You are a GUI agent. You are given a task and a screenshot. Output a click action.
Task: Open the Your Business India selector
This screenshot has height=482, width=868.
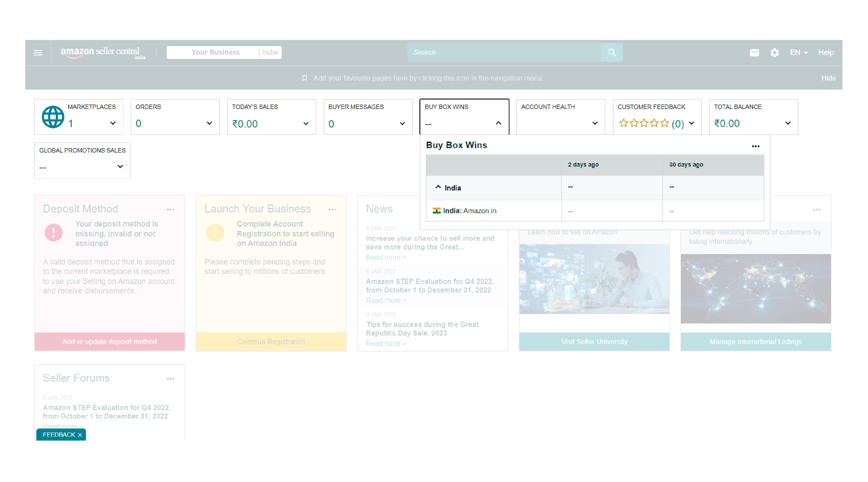tap(224, 53)
